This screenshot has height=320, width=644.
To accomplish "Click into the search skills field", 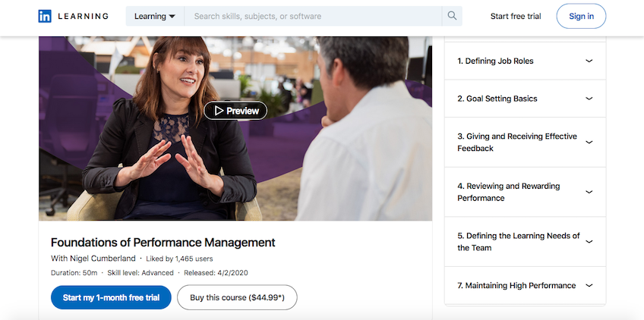I will tap(313, 16).
